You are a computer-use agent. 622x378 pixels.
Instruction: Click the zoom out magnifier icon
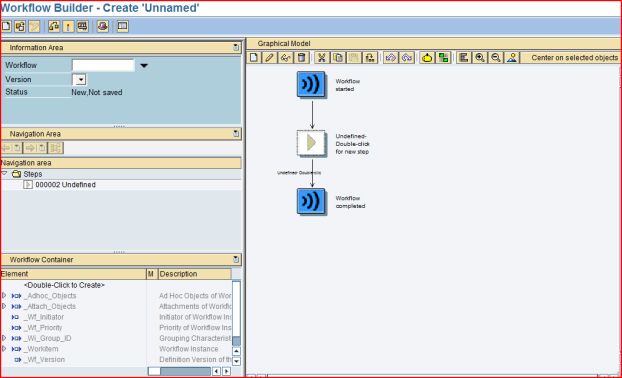(495, 58)
